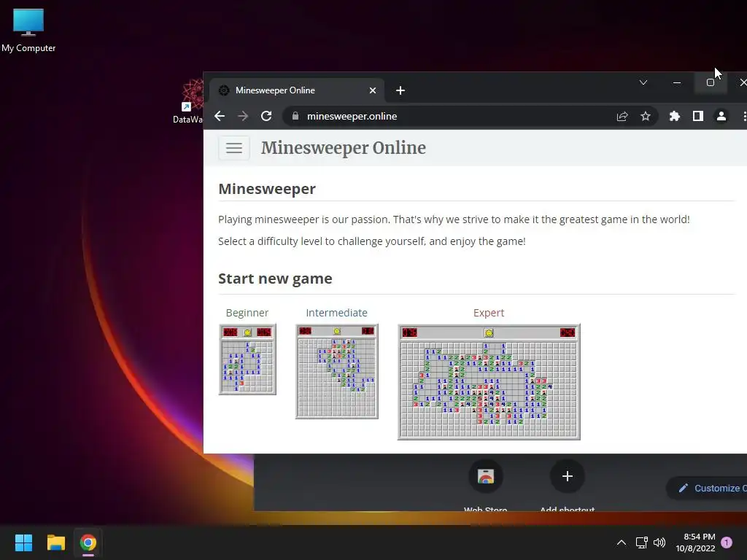
Task: Open the notification badge in the tray
Action: 727,542
